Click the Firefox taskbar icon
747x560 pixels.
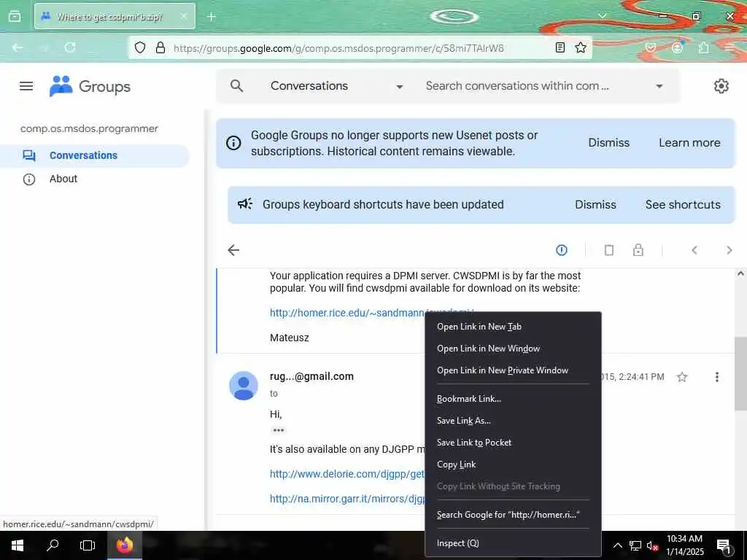pos(124,545)
